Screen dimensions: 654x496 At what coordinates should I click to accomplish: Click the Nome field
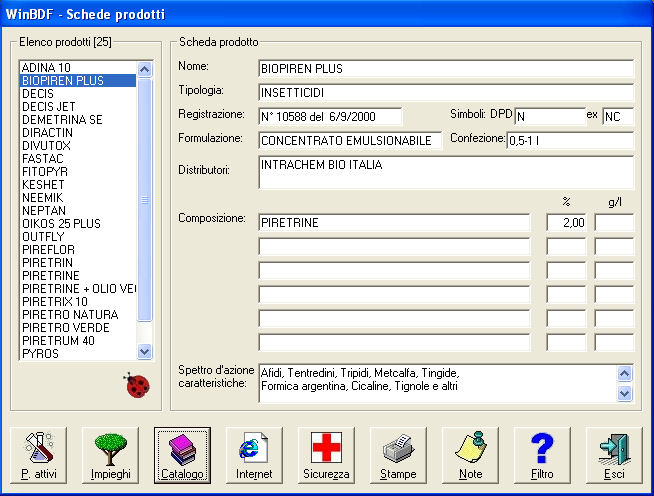(446, 68)
